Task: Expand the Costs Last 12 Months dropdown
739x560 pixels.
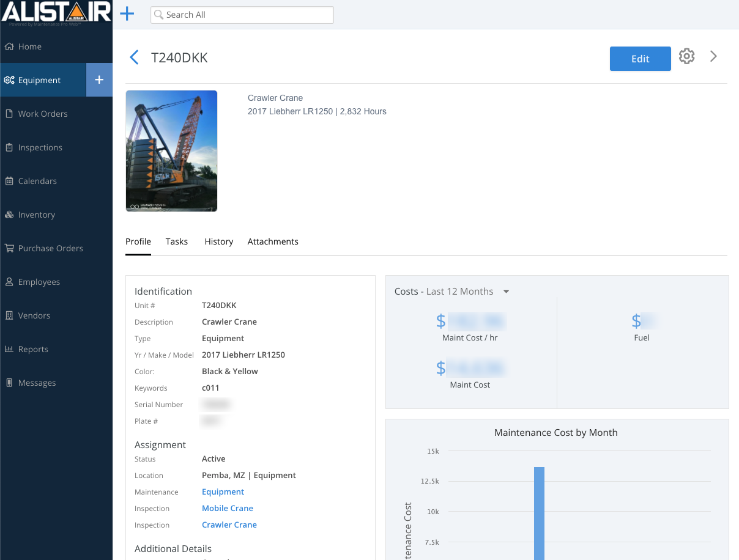Action: tap(506, 292)
